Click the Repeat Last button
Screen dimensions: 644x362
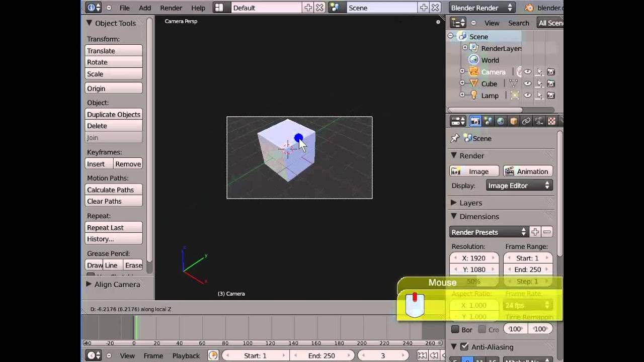(x=114, y=227)
